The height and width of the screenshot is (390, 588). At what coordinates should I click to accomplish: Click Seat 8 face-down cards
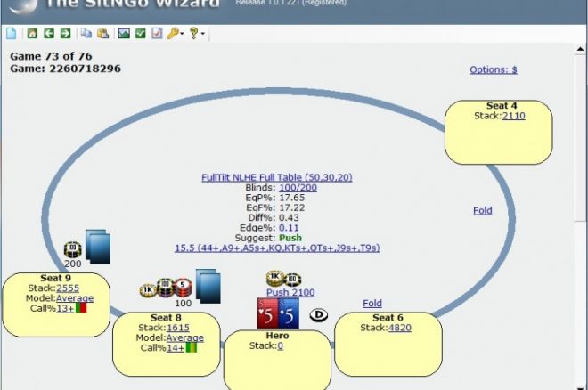[x=208, y=286]
